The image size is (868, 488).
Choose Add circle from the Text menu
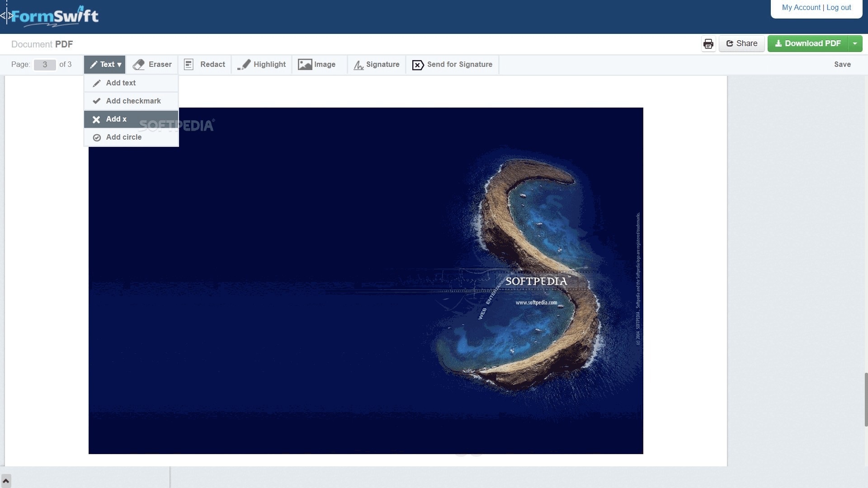(x=123, y=137)
